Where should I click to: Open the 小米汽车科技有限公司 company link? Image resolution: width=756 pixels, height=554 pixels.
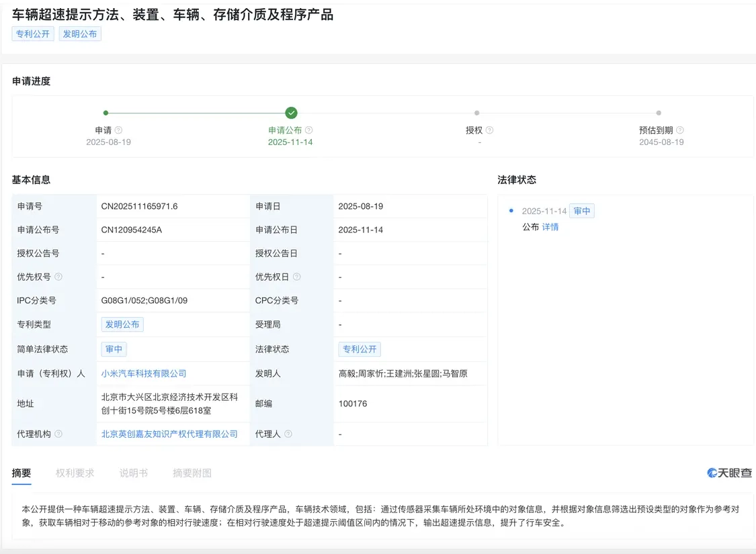[144, 373]
